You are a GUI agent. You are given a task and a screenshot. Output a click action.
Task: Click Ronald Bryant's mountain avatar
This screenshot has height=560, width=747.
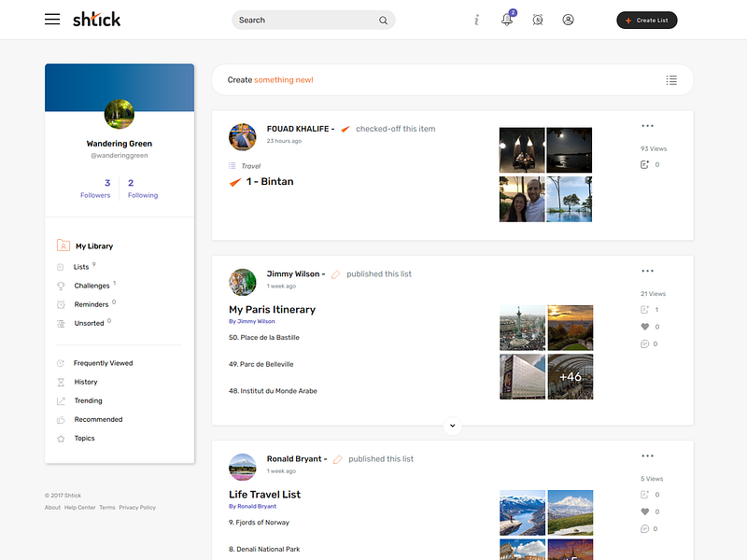tap(243, 468)
